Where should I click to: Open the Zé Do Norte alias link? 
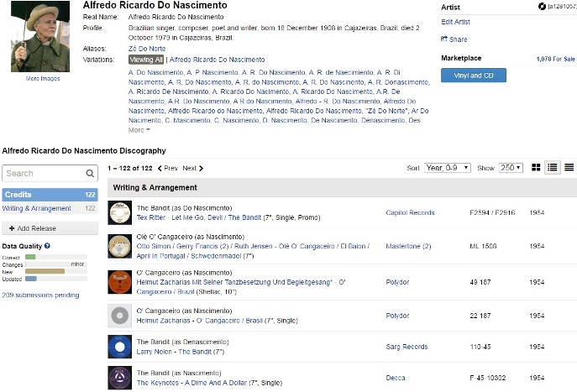144,50
